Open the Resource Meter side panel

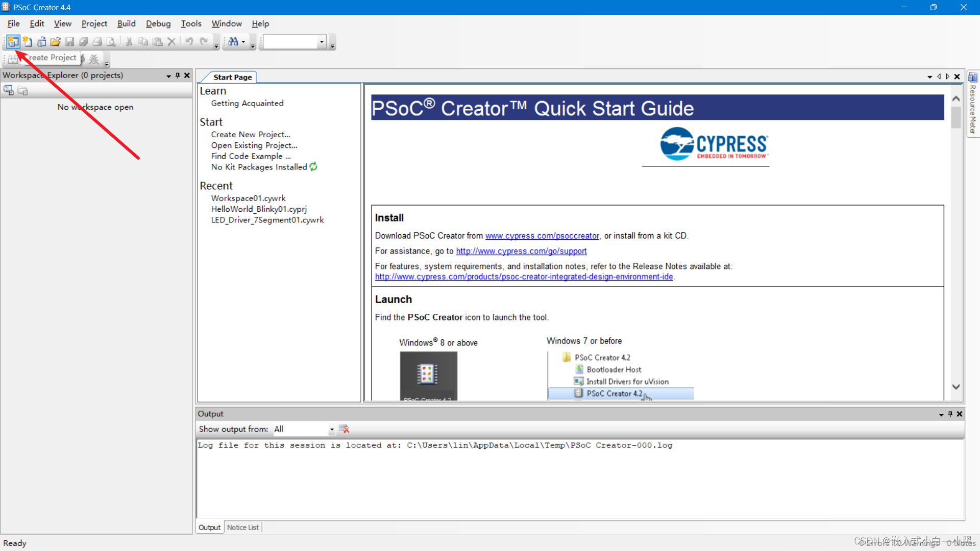pos(973,103)
